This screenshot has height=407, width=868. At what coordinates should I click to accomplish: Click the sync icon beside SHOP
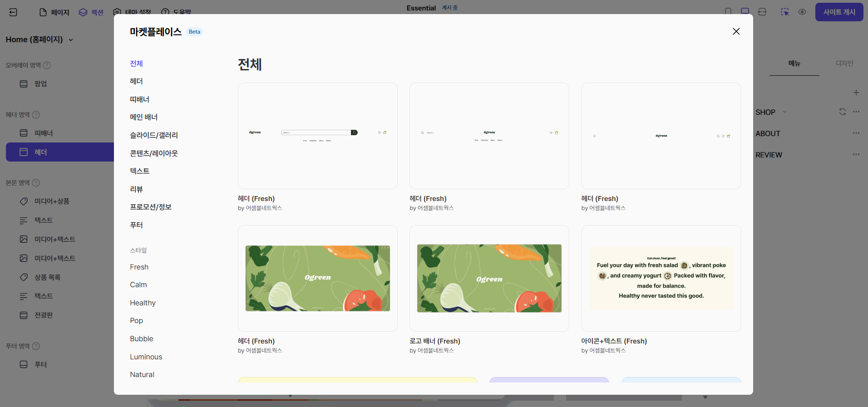pyautogui.click(x=843, y=112)
